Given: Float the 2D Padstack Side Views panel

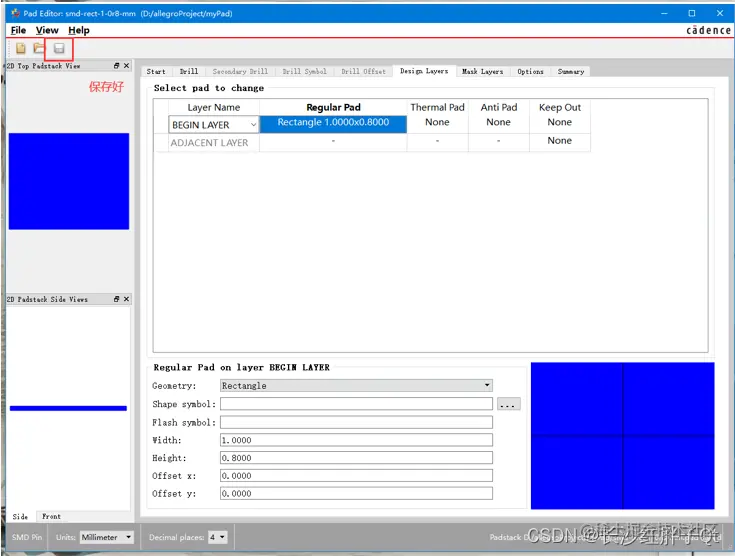Looking at the screenshot, I should [x=117, y=299].
